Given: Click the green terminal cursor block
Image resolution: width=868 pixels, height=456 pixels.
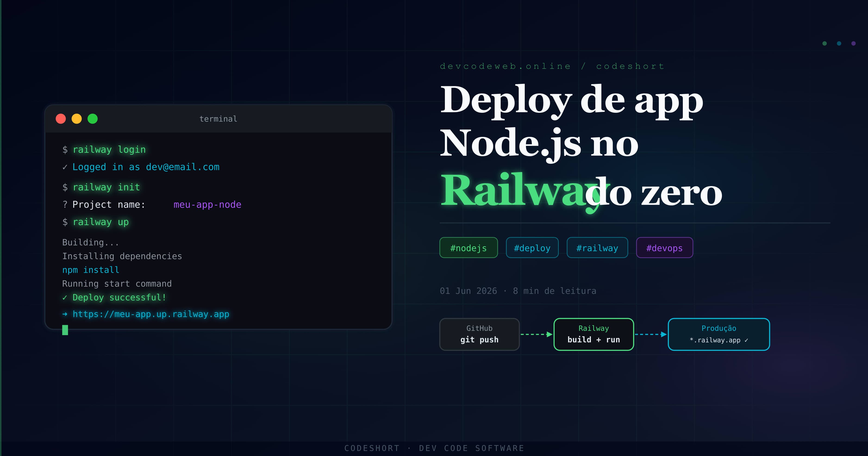Looking at the screenshot, I should (x=65, y=330).
